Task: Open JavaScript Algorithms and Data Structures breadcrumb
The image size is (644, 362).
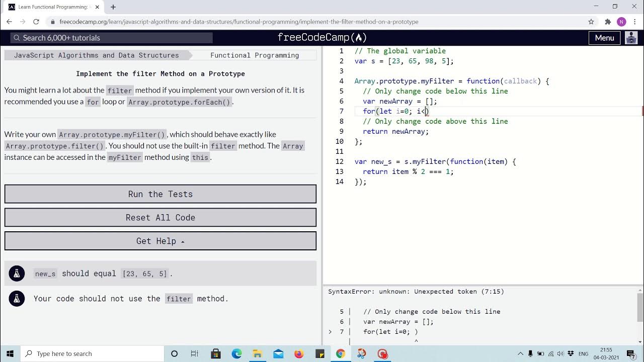Action: (x=96, y=55)
